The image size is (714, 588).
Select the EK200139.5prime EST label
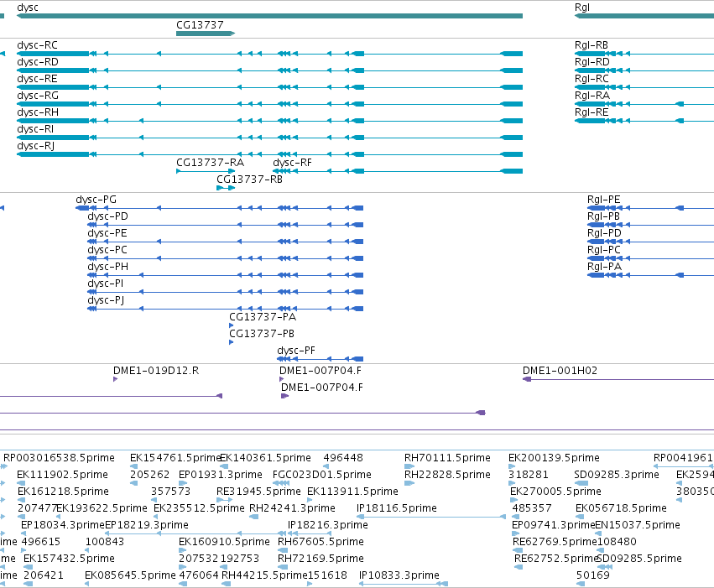[555, 458]
